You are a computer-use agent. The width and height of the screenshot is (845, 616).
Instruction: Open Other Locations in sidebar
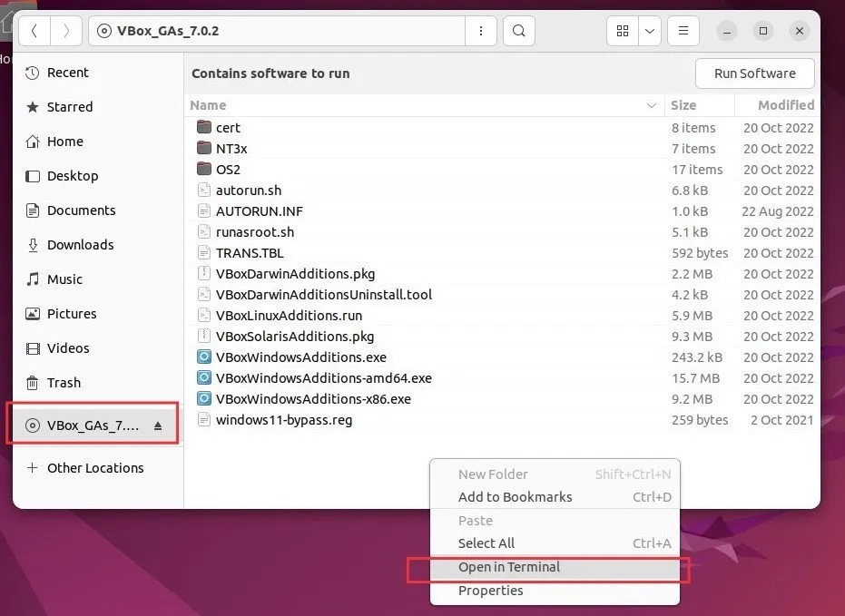95,468
